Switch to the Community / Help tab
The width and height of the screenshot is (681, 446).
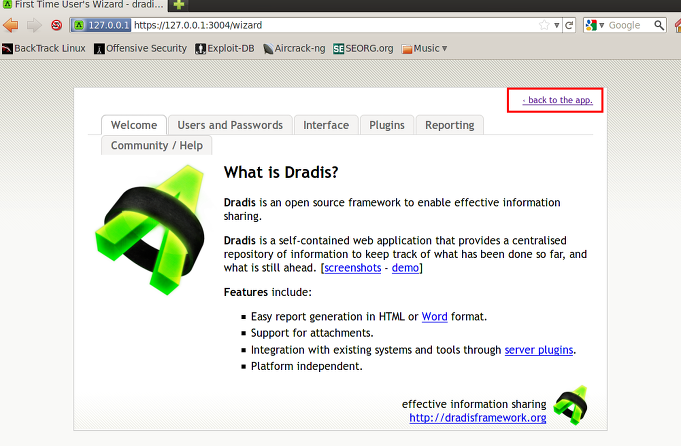157,145
